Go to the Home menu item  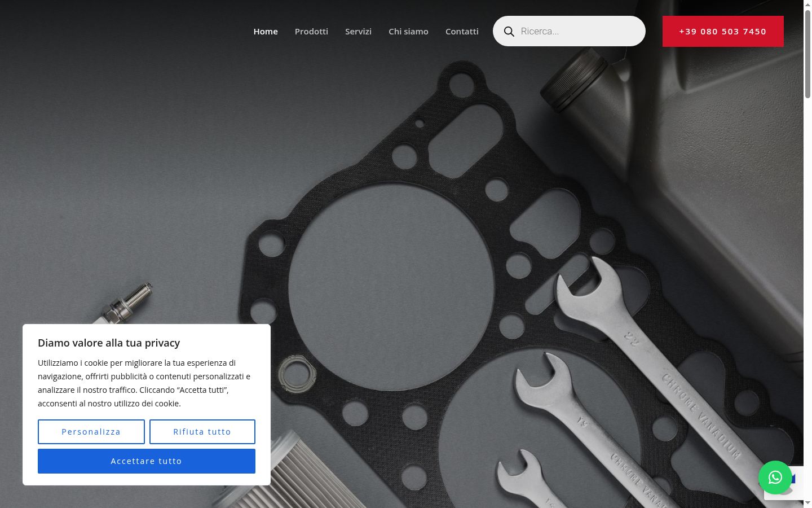pos(266,32)
